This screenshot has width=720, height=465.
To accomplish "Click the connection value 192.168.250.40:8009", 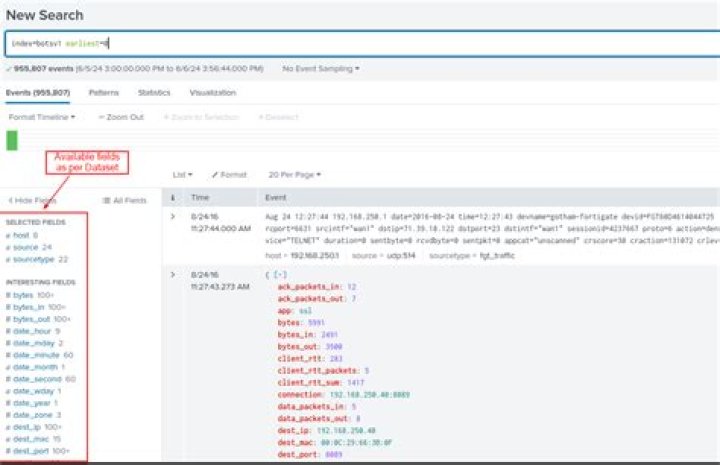I will [370, 395].
